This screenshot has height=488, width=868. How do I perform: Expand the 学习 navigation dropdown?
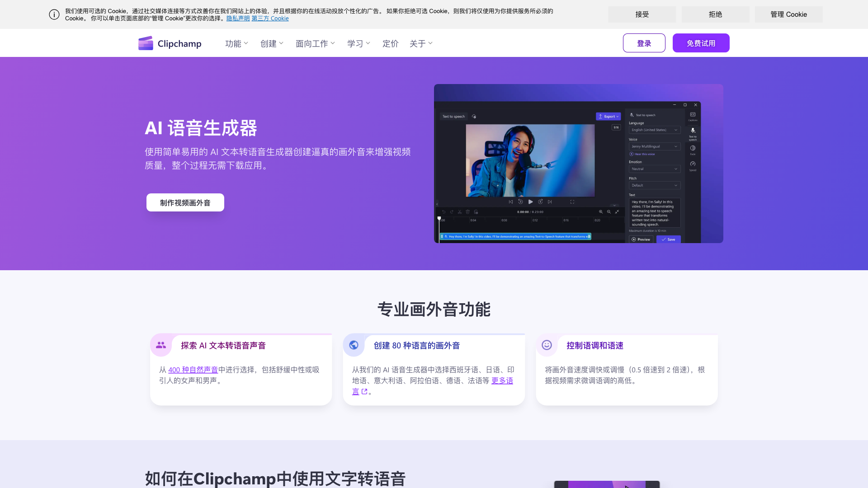tap(359, 43)
